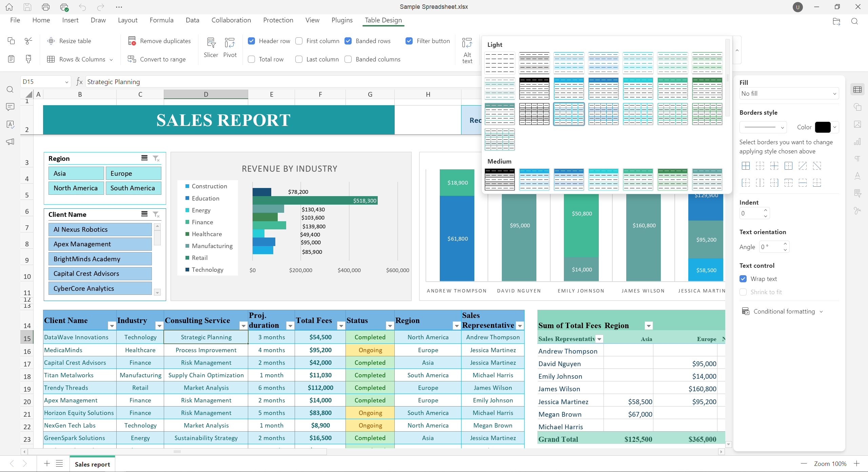868x472 pixels.
Task: Toggle multi-select on Client Name slicer
Action: (144, 214)
